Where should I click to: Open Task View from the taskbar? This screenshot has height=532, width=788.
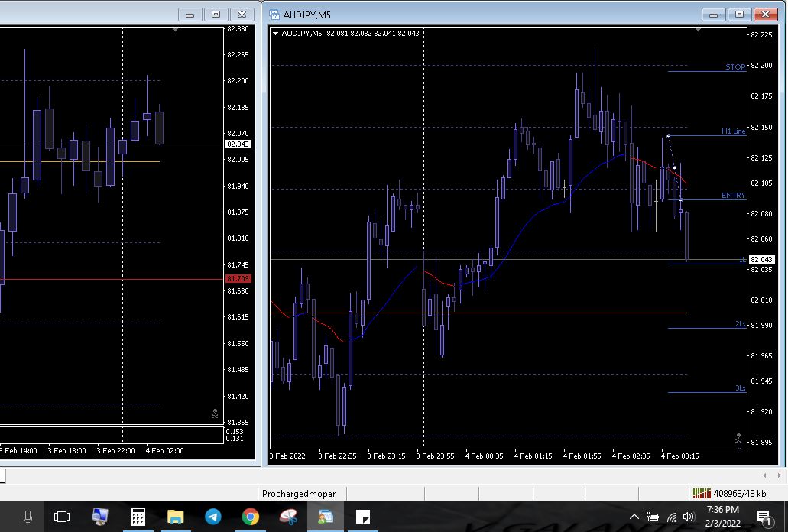point(62,517)
